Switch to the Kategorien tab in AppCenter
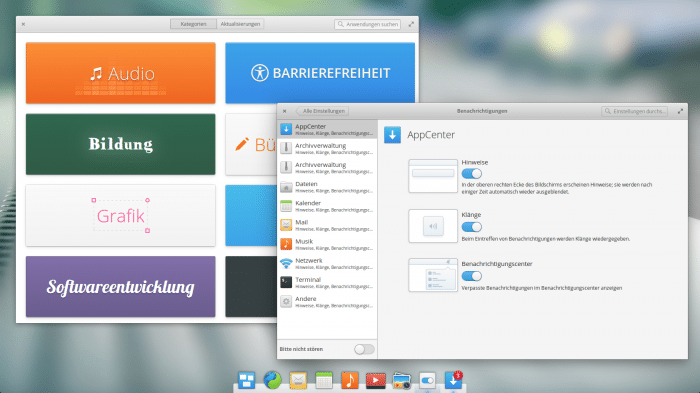The width and height of the screenshot is (700, 393). point(193,24)
